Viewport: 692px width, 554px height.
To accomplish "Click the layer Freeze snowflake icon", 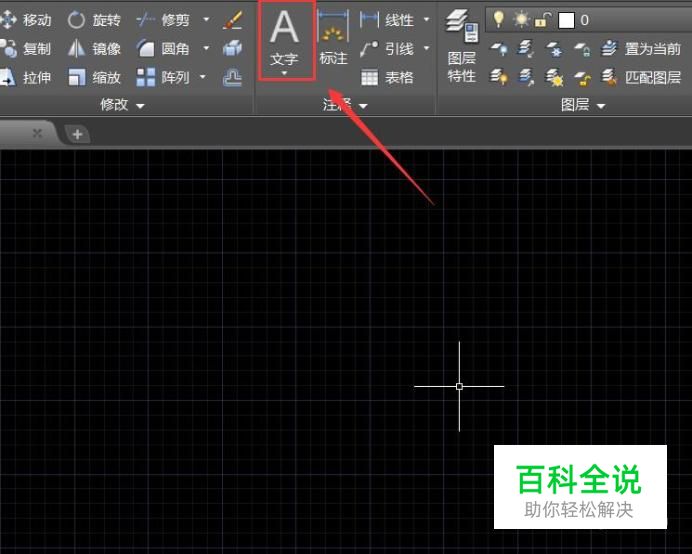I will tap(554, 49).
